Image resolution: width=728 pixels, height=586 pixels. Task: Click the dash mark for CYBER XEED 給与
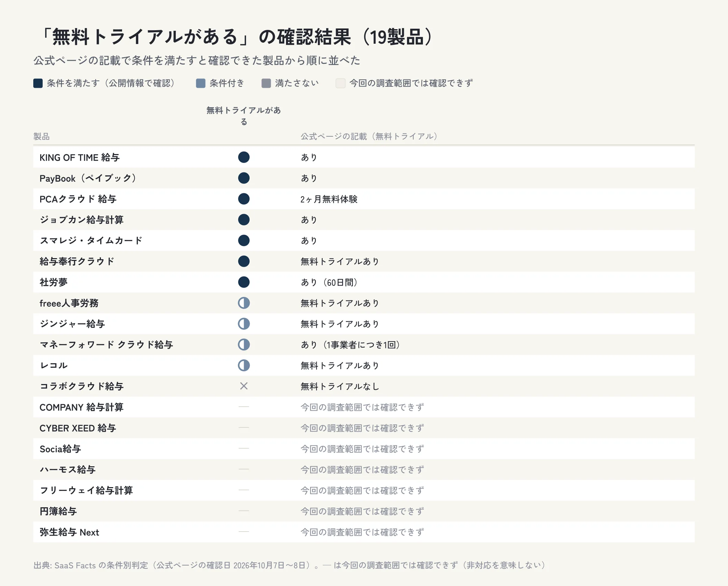pos(244,427)
